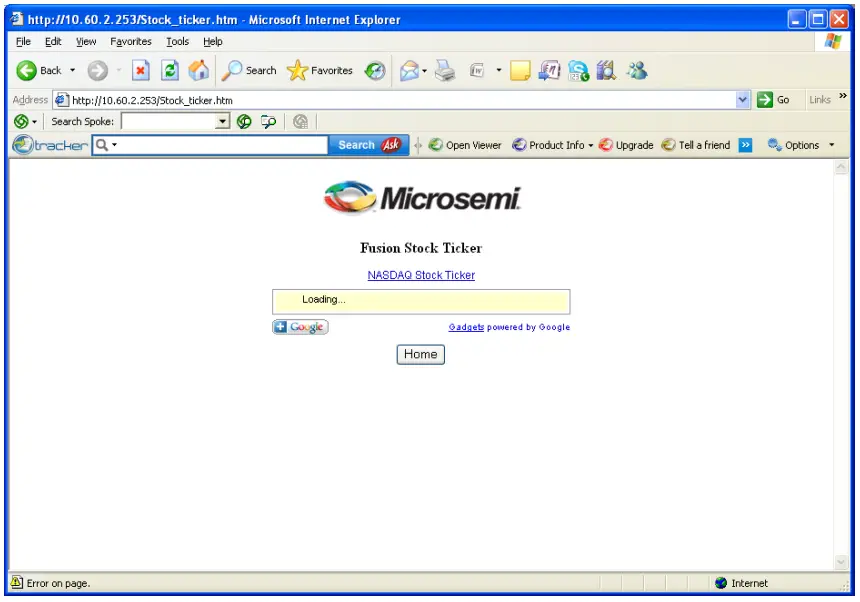
Task: Click the Spoke search go icon
Action: click(x=244, y=122)
